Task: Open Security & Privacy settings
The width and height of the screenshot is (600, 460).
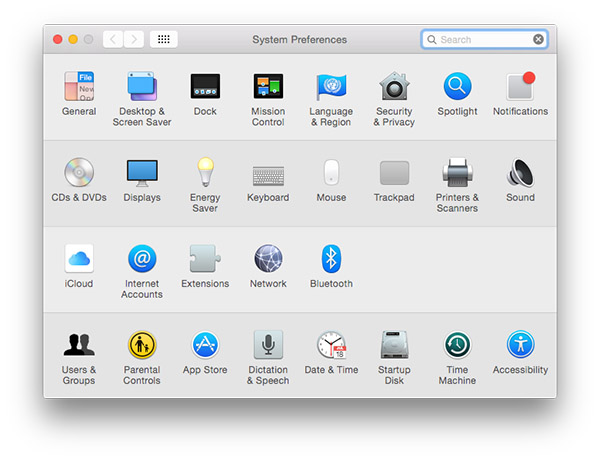Action: coord(394,88)
